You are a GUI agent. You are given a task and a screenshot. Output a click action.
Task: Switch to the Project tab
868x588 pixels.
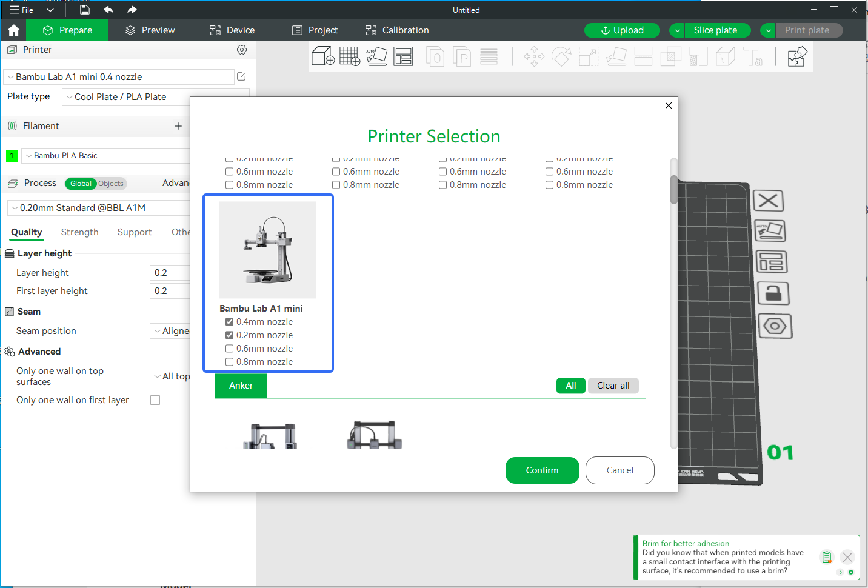point(315,30)
